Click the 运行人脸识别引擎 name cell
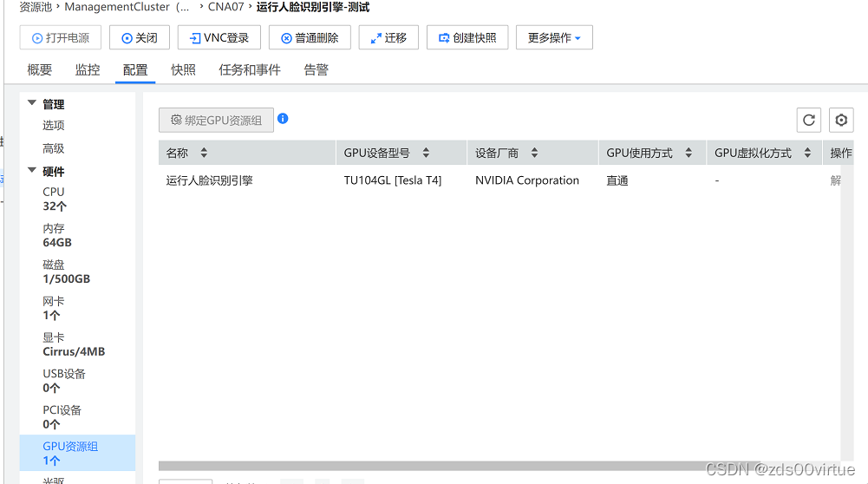Image resolution: width=868 pixels, height=484 pixels. click(x=209, y=180)
